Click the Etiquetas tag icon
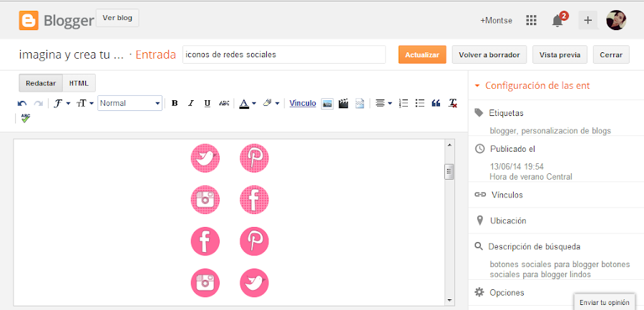Screen dimensions: 644x310 [x=479, y=112]
